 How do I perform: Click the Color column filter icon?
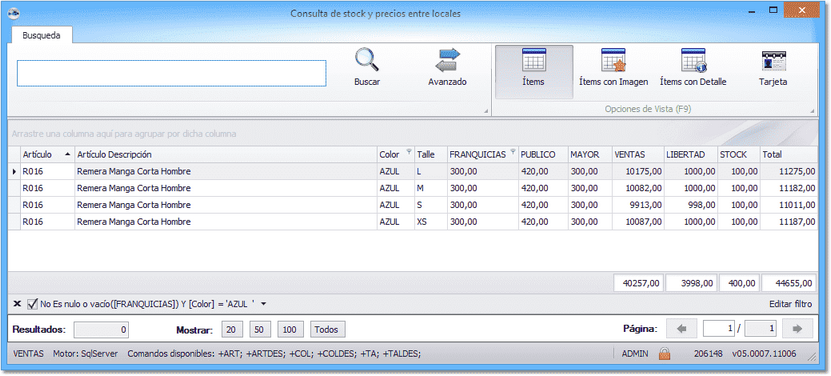409,152
